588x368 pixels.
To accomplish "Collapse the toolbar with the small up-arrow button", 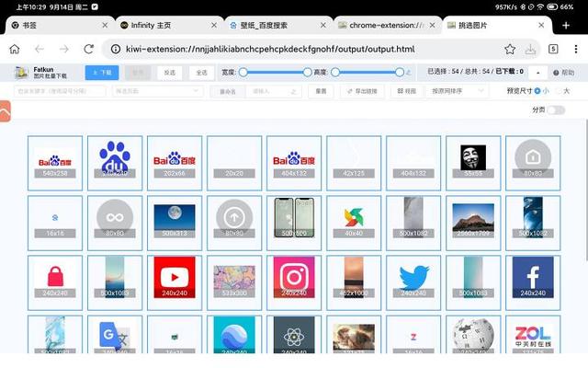I will click(537, 73).
